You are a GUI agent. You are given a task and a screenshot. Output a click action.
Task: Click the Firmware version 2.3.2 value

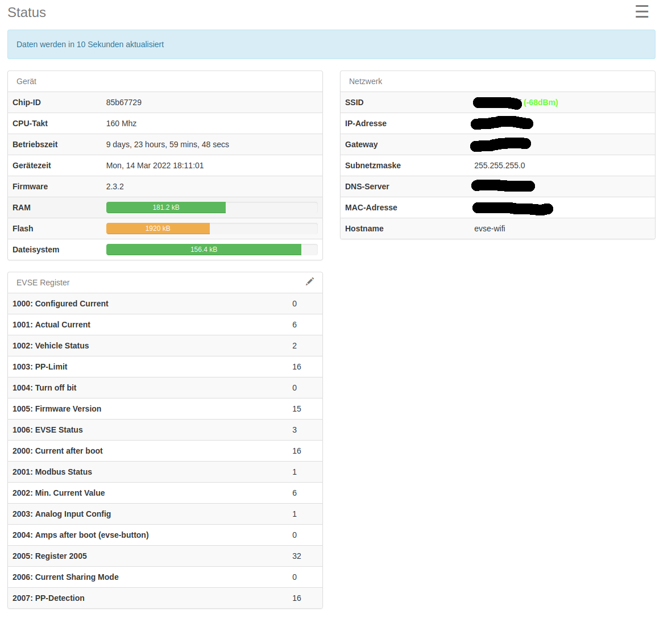[115, 186]
